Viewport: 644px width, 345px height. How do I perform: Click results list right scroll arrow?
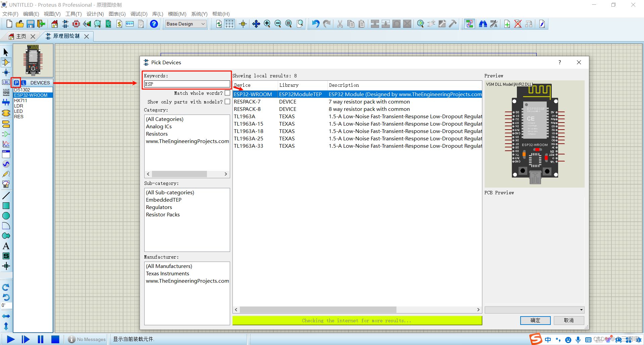click(478, 310)
